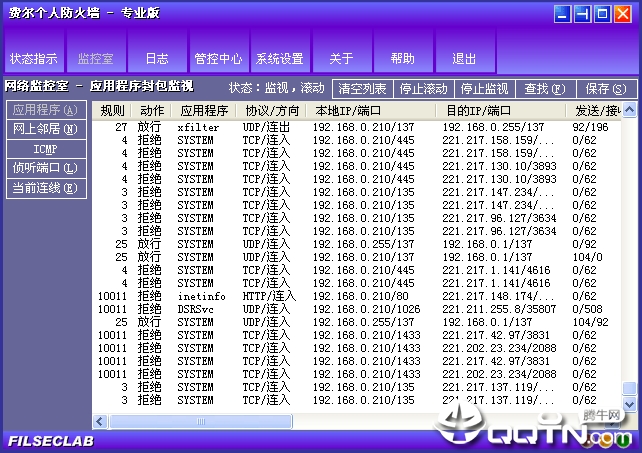Open the 系统设置 tab
This screenshot has width=642, height=453.
[280, 51]
